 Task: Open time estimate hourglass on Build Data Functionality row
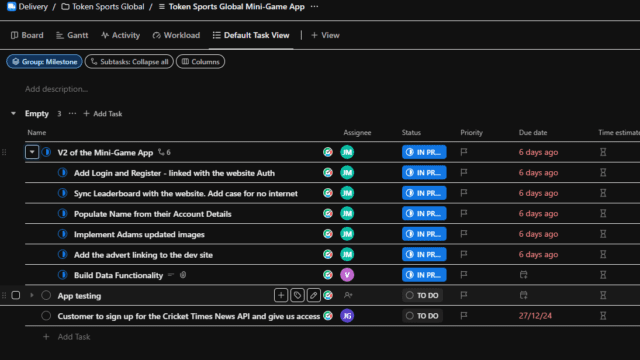603,275
